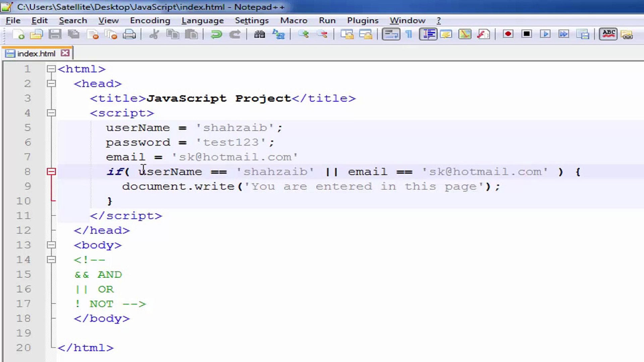Close the index.html tab with red X
644x362 pixels.
tap(65, 53)
